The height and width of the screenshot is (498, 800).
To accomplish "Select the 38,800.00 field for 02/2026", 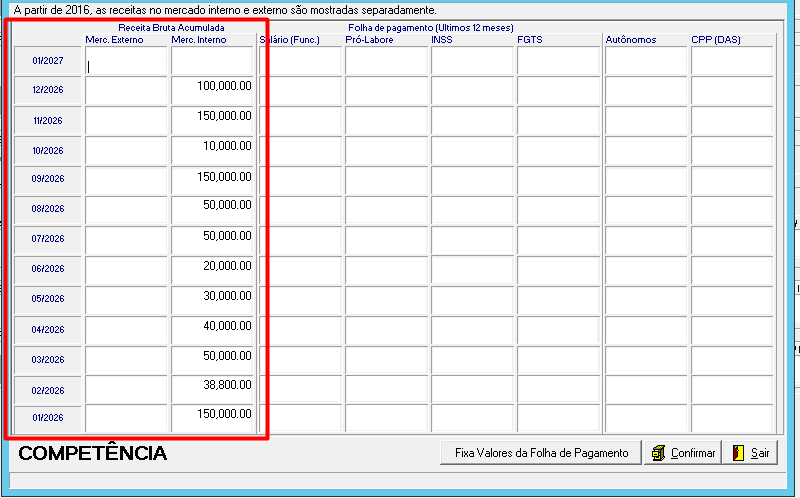I will (212, 390).
